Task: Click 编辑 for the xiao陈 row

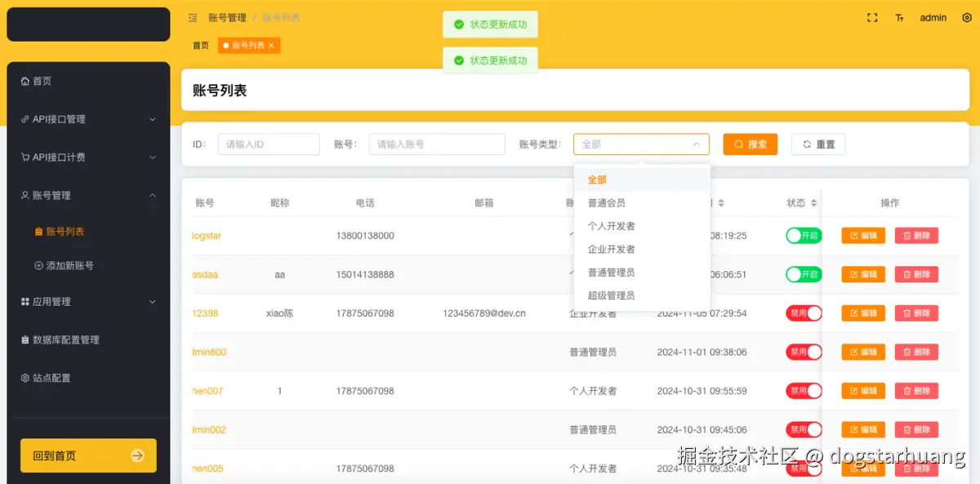Action: pyautogui.click(x=863, y=313)
